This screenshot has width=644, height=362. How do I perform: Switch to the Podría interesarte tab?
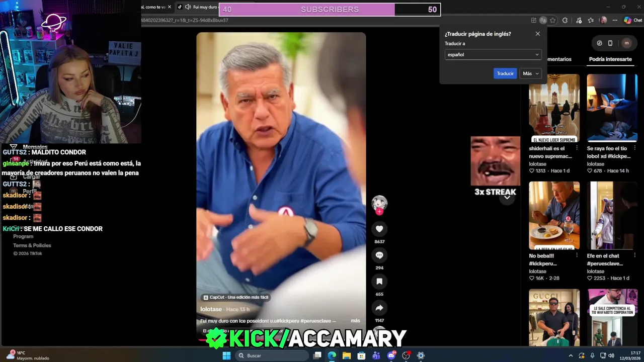click(x=610, y=59)
